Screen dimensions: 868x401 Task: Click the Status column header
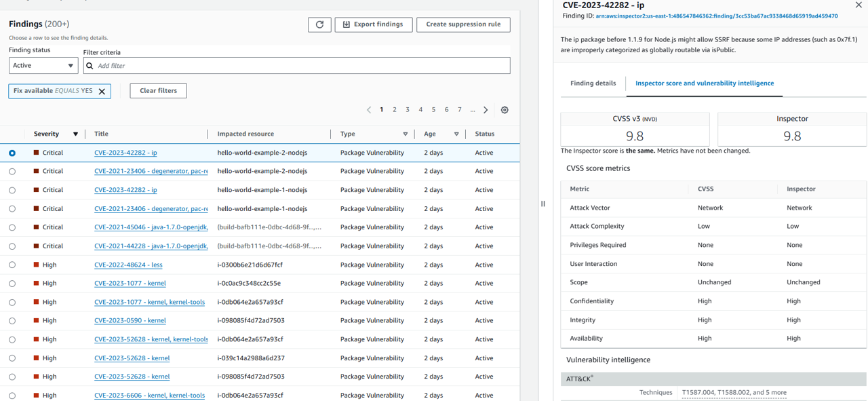coord(484,134)
